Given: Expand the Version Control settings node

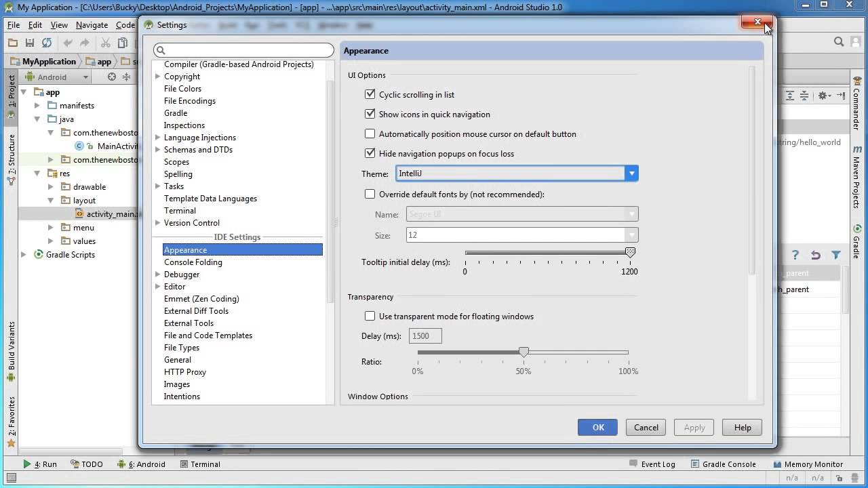Looking at the screenshot, I should 157,223.
